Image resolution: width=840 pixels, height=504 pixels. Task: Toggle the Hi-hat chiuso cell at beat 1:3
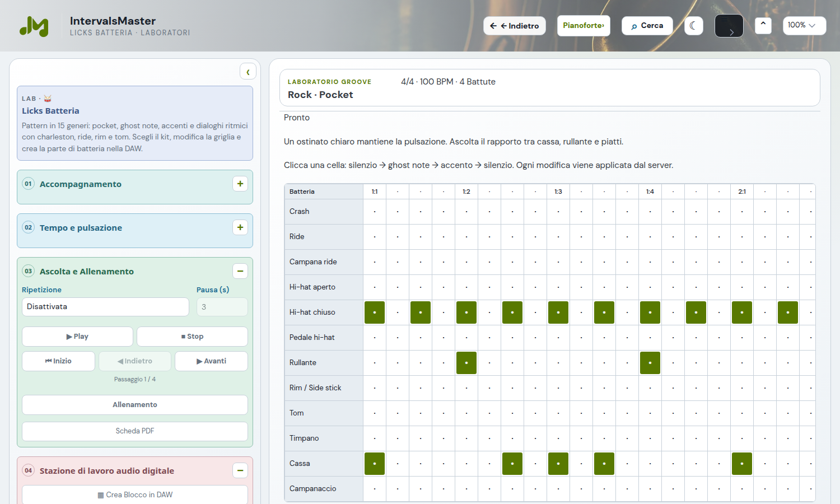click(558, 312)
